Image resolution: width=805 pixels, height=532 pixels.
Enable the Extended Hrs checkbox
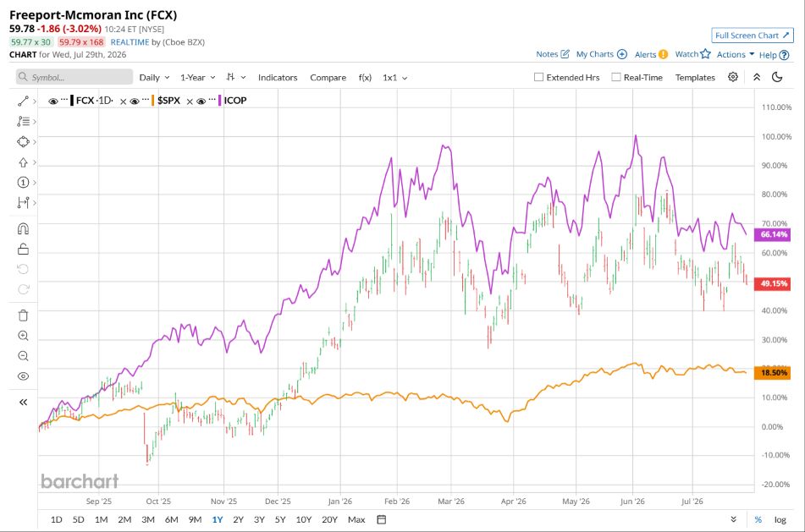coord(538,77)
